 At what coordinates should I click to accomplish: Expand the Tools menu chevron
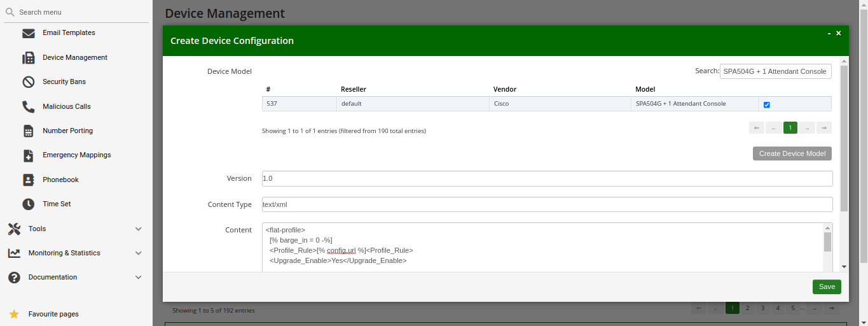coord(139,229)
